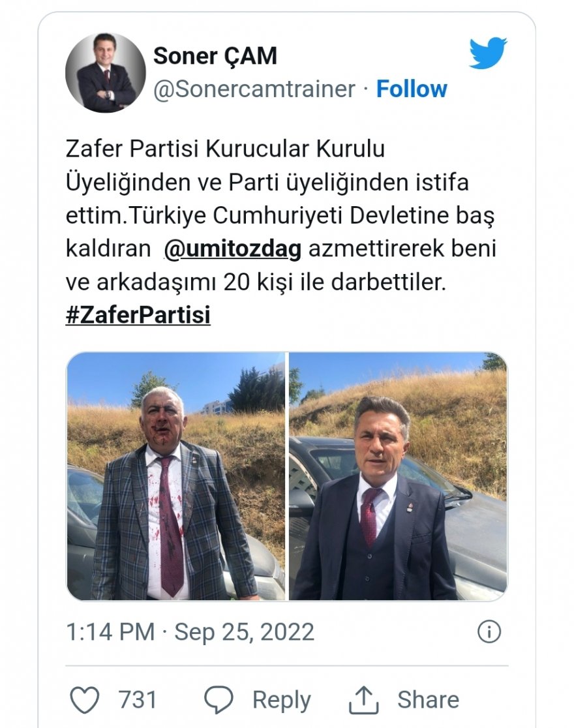Click the Soner ÇAM display name
Image resolution: width=574 pixels, height=728 pixels.
pyautogui.click(x=215, y=57)
